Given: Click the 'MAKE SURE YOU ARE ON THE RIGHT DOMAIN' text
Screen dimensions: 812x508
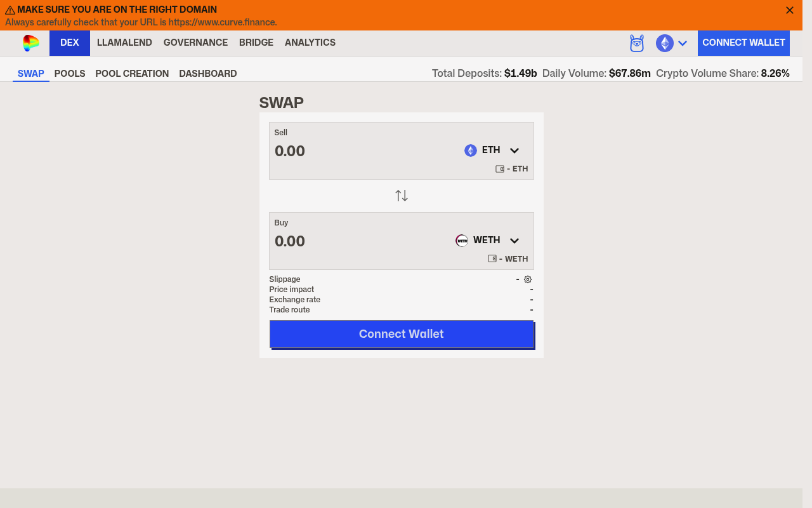Looking at the screenshot, I should (x=117, y=10).
